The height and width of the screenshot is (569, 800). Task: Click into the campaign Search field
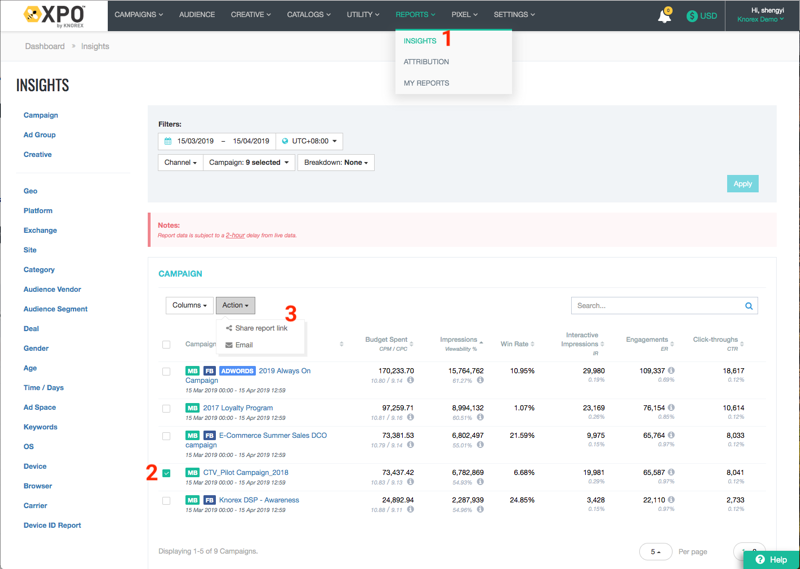coord(655,306)
